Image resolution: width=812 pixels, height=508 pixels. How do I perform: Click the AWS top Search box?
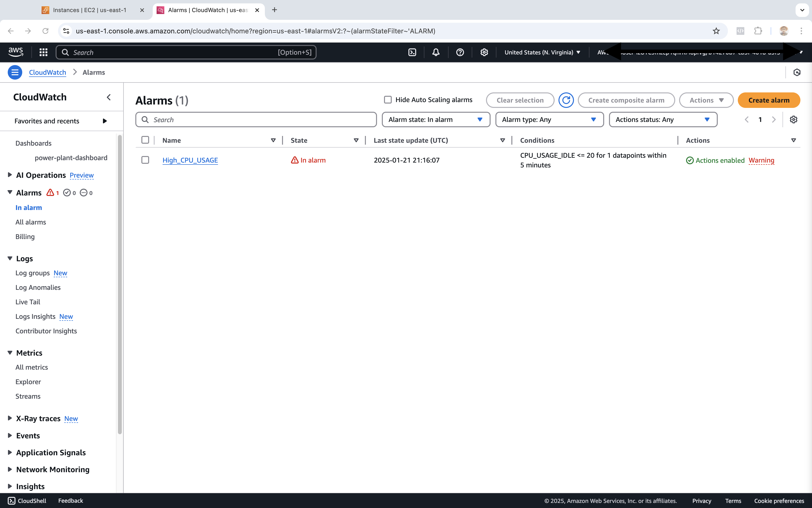click(x=186, y=52)
